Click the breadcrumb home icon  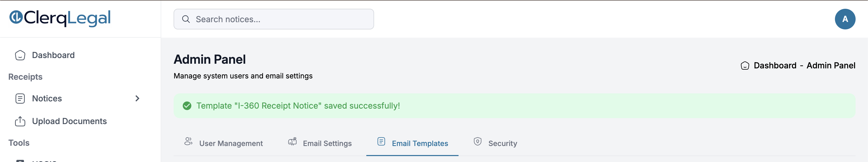pyautogui.click(x=745, y=65)
